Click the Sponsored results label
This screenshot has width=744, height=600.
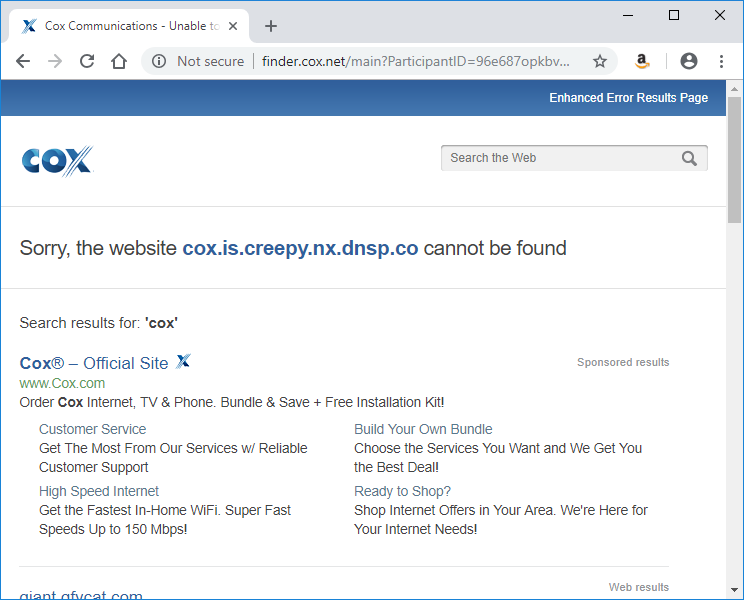(x=623, y=362)
